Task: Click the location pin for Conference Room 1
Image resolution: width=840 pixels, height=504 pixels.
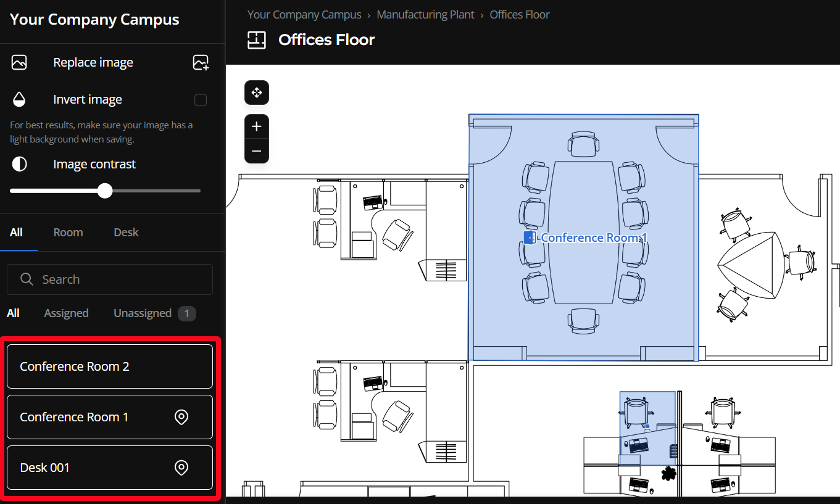Action: coord(181,417)
